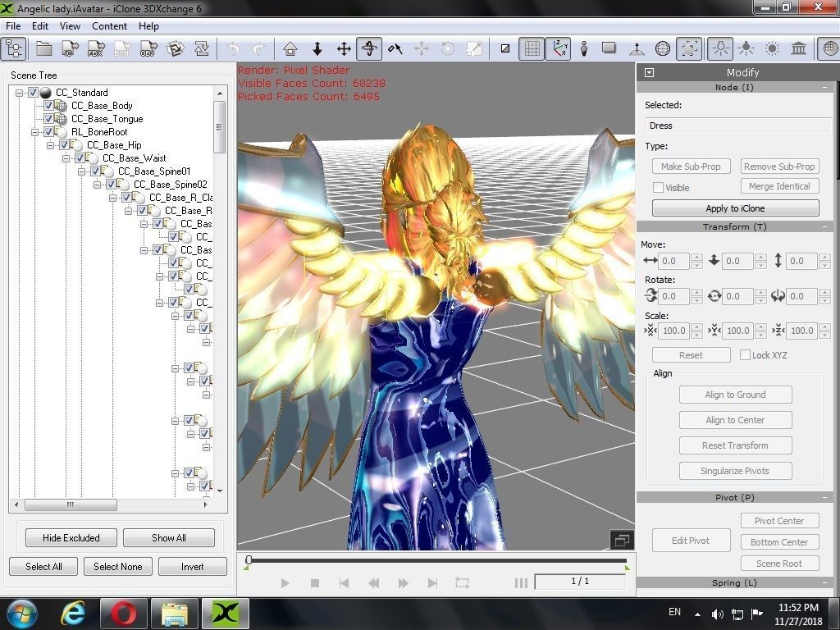
Task: Click the dummy character toolbar icon
Action: point(584,48)
